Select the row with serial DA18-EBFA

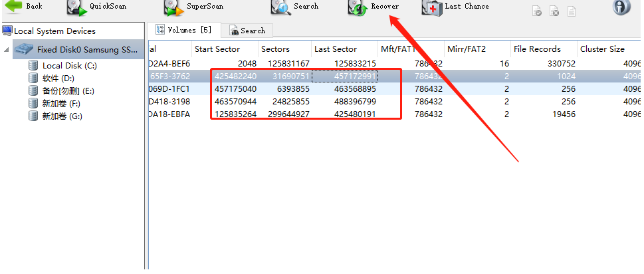click(394, 114)
